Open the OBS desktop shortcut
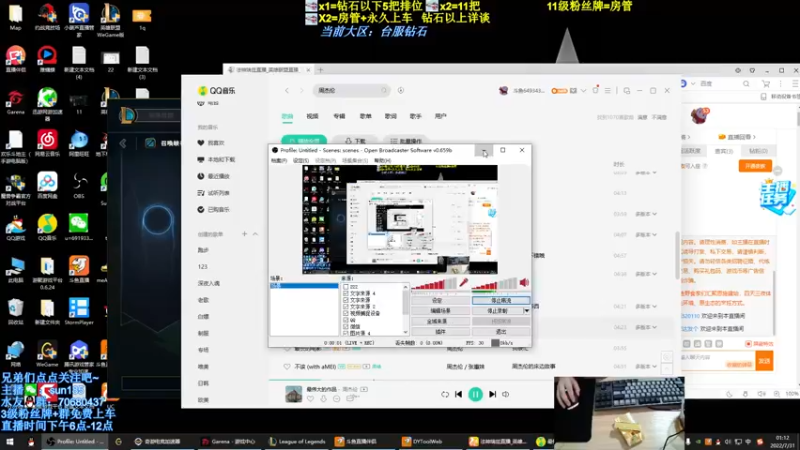Viewport: 800px width, 450px height. point(79,185)
